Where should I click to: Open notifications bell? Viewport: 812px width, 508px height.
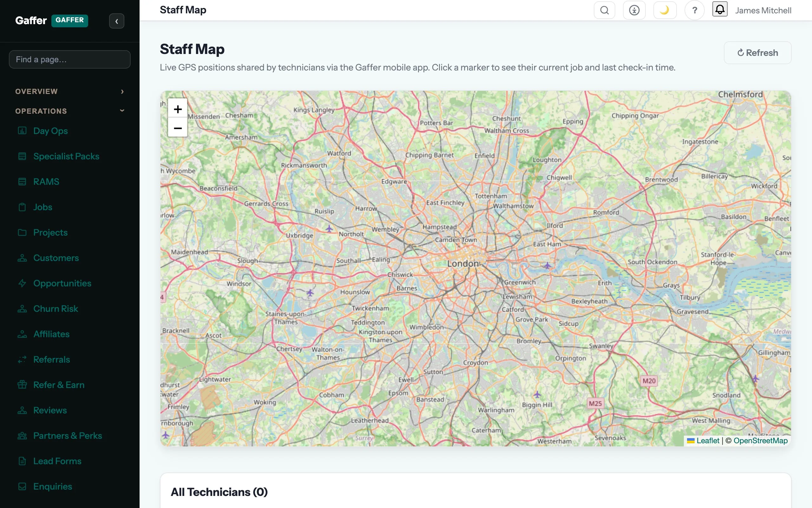pos(720,9)
